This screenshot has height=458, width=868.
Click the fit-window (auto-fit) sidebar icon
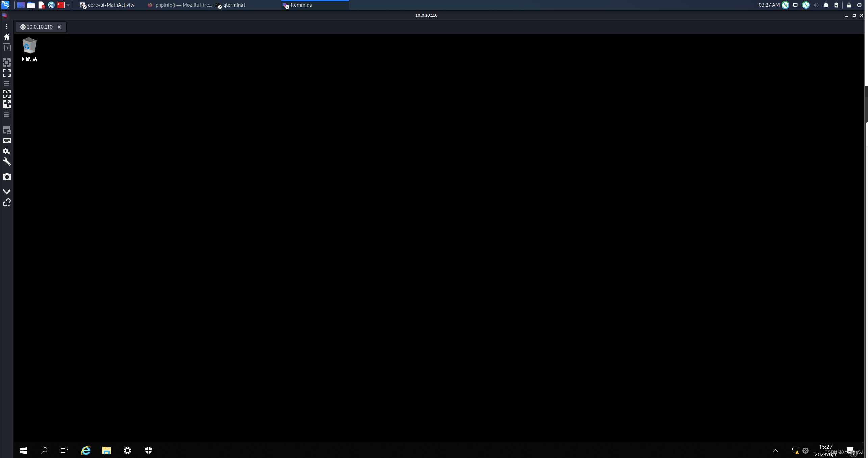6,62
